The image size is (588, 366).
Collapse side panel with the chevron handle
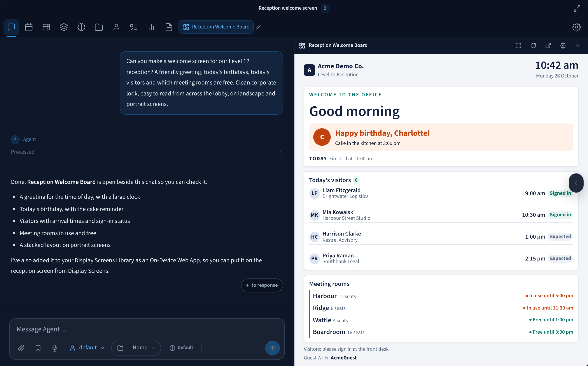click(x=576, y=183)
